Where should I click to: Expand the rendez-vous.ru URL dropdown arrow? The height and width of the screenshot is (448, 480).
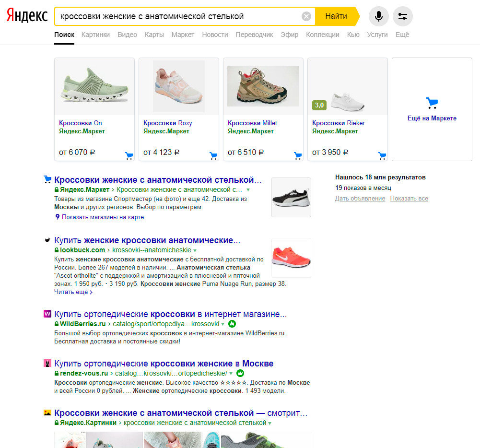click(x=231, y=374)
